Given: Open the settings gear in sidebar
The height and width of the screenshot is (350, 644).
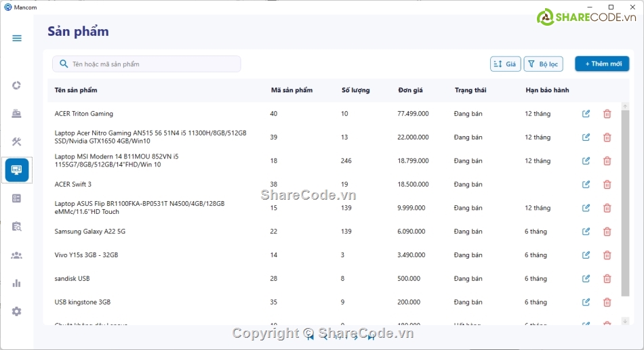Looking at the screenshot, I should (x=17, y=311).
